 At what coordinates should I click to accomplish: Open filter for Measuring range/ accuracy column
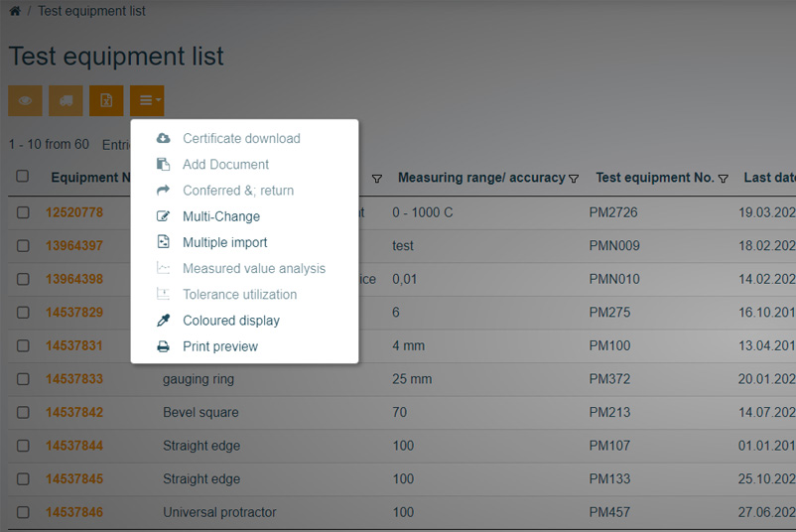coord(574,179)
